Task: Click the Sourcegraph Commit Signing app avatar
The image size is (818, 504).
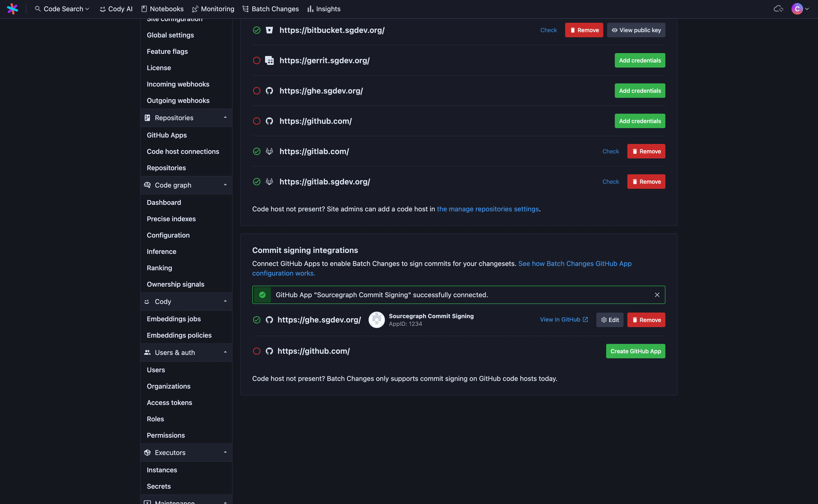Action: [x=377, y=320]
